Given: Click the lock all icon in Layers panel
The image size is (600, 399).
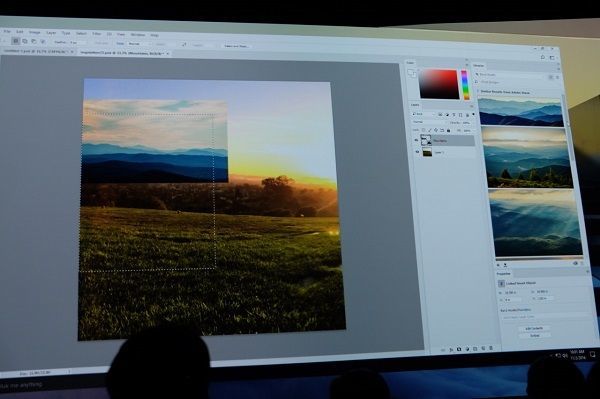Looking at the screenshot, I should (x=448, y=130).
